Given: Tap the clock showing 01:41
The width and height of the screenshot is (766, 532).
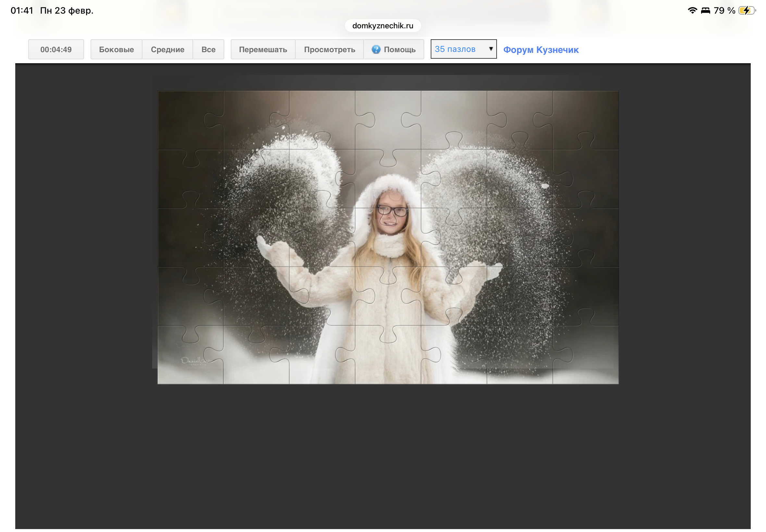Looking at the screenshot, I should click(x=22, y=11).
